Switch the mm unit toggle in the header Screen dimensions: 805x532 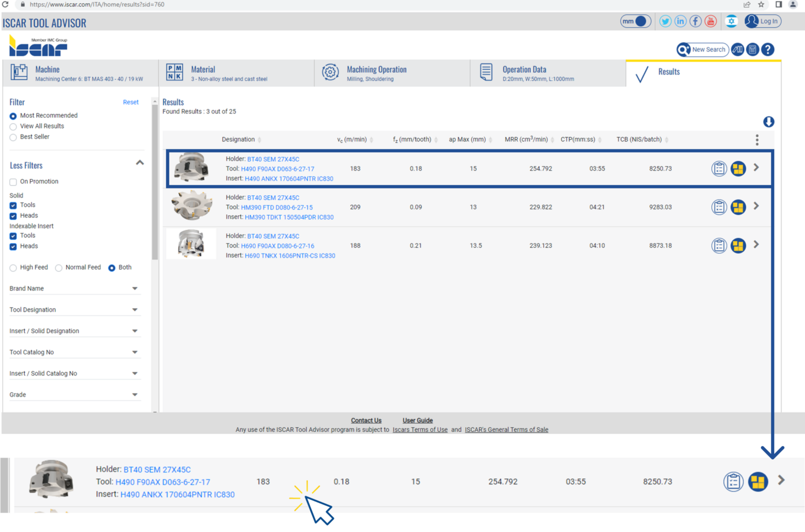[635, 21]
